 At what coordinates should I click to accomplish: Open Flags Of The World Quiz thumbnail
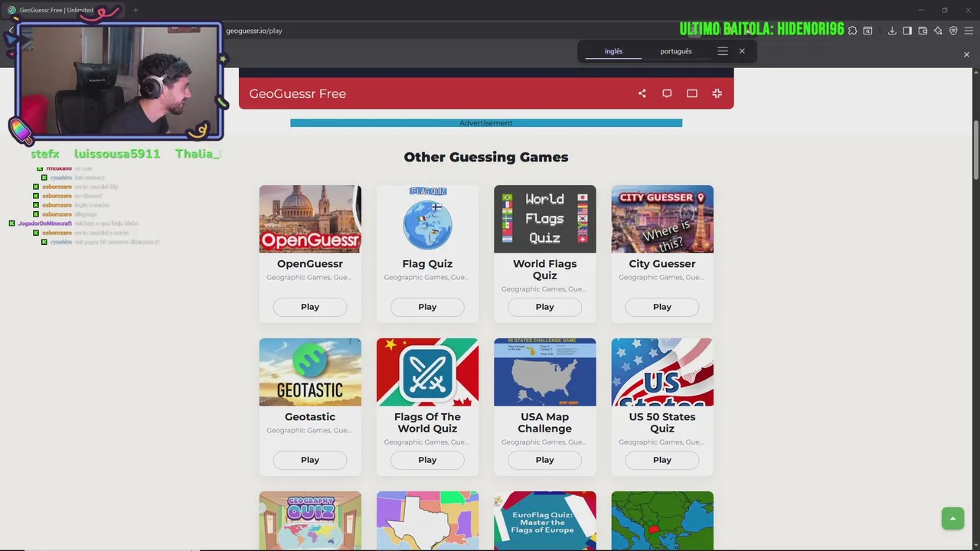pyautogui.click(x=427, y=372)
